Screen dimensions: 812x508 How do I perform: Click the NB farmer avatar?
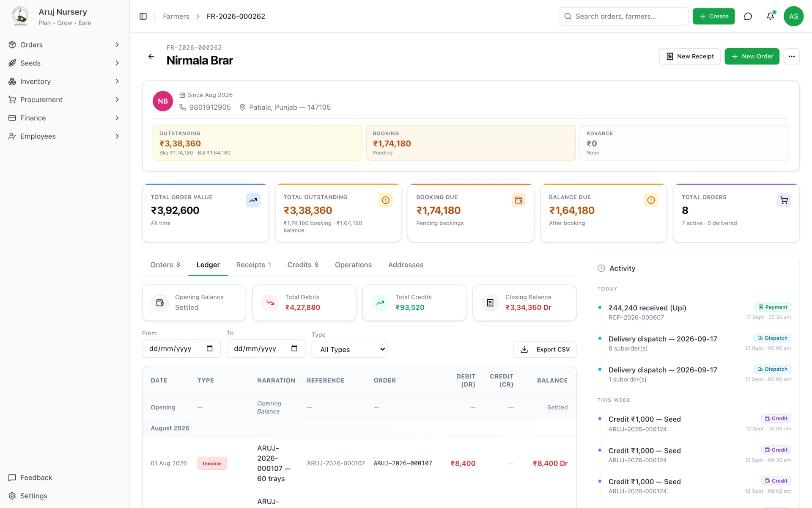pos(163,101)
